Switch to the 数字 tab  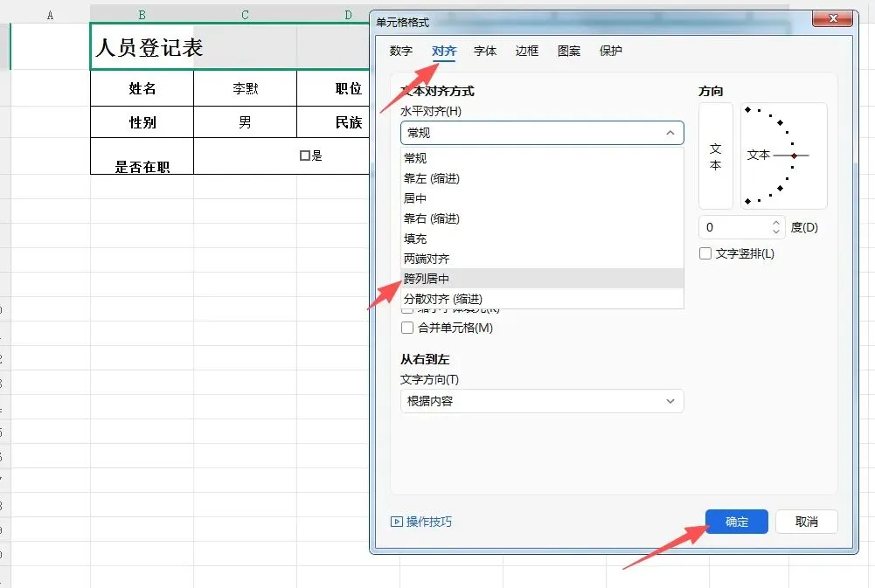click(x=400, y=51)
